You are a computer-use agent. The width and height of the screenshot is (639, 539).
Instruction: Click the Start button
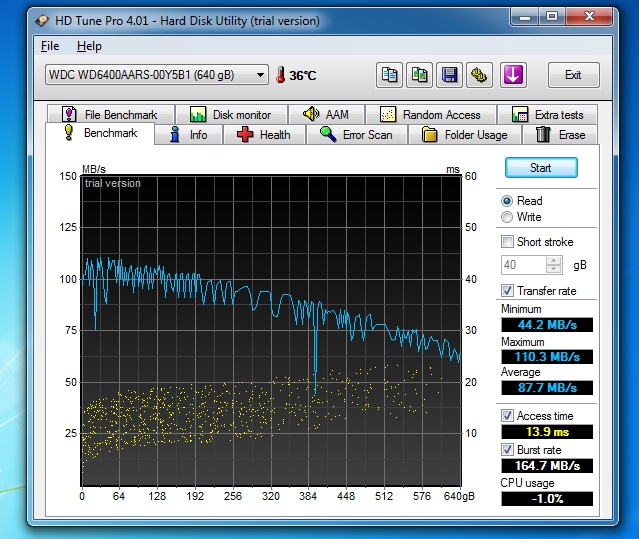click(541, 168)
